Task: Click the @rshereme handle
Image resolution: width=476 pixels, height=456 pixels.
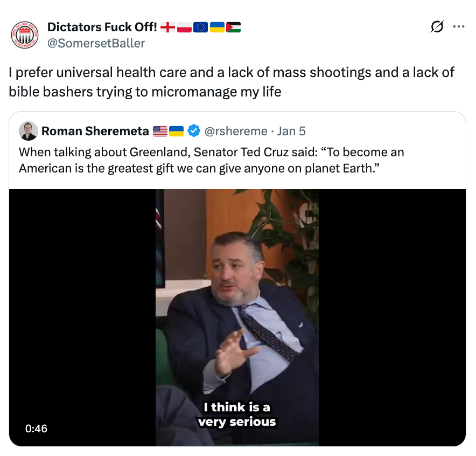Action: point(236,131)
